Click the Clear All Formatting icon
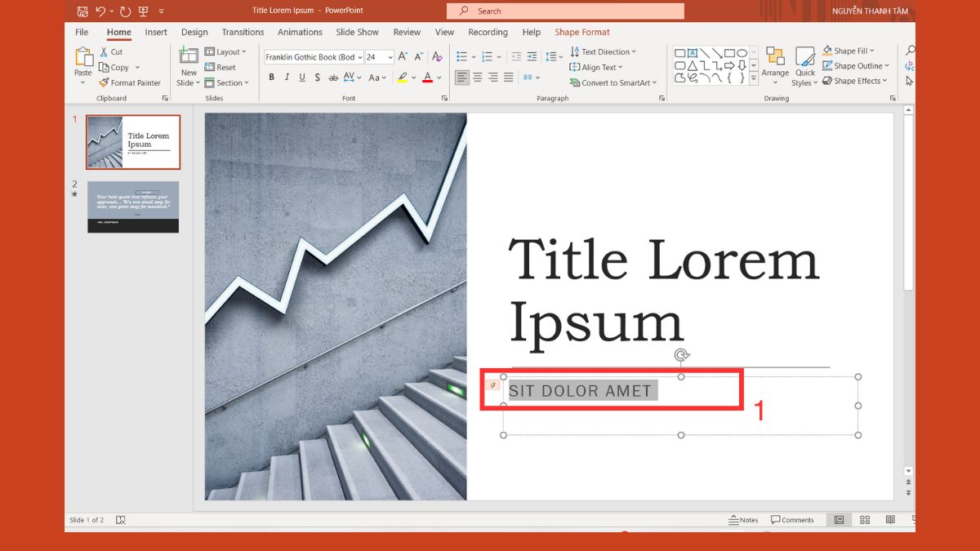 [437, 56]
